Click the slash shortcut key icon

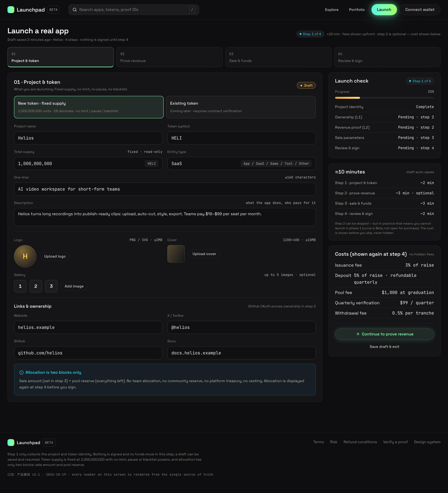(192, 9)
